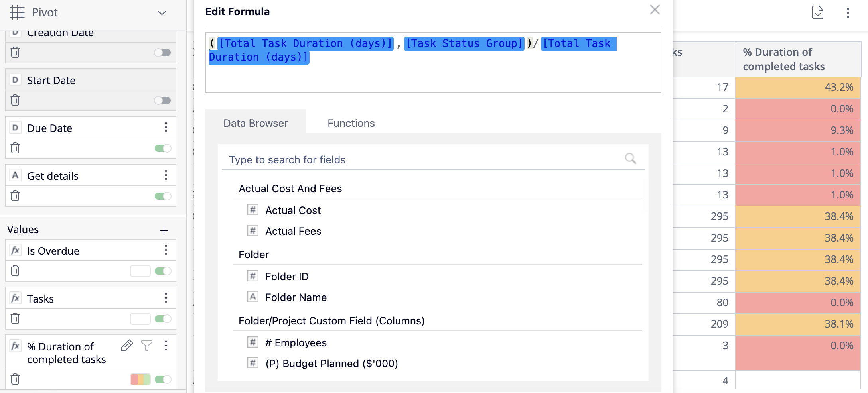Click the Start Date type icon
The width and height of the screenshot is (868, 393).
[x=15, y=80]
